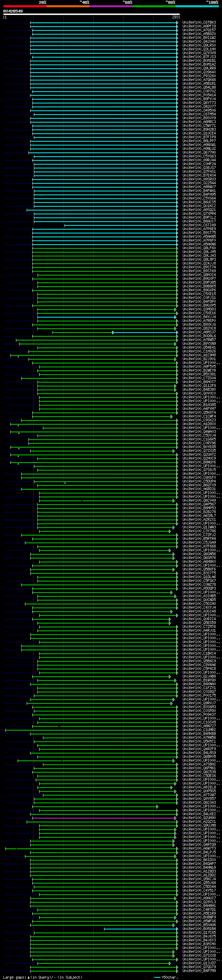Click the query end position 293
The height and width of the screenshot is (980, 222).
(175, 17)
